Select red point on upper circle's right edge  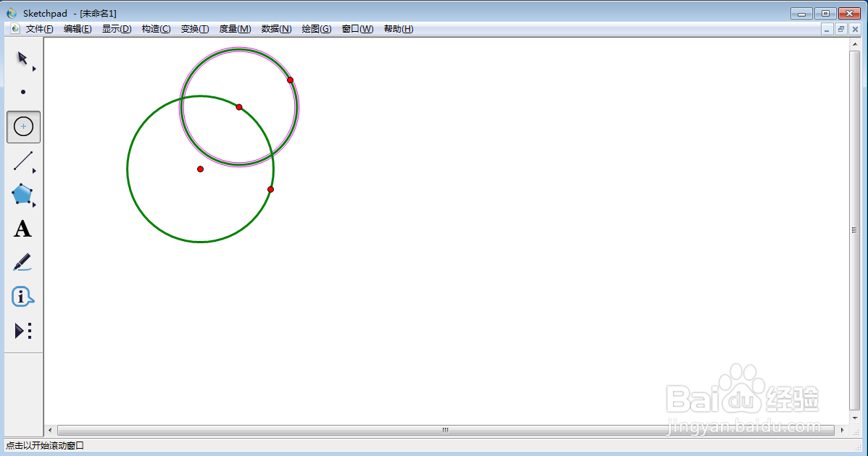click(290, 80)
